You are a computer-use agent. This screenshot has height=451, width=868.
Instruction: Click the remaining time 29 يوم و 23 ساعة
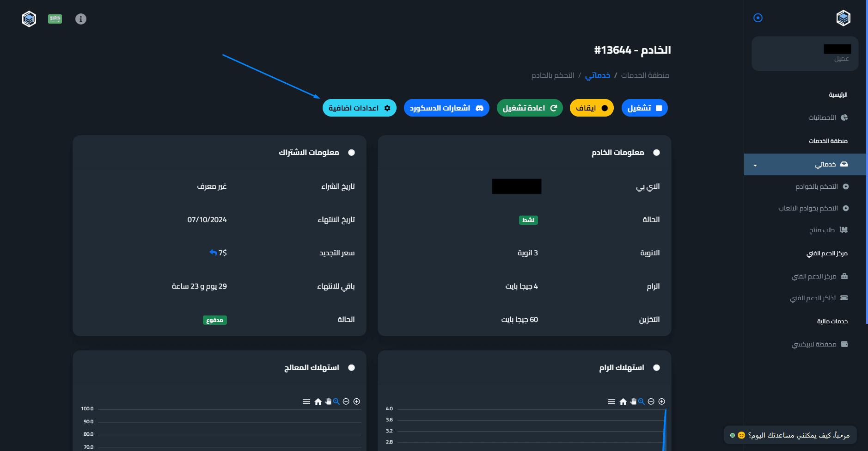pyautogui.click(x=199, y=286)
